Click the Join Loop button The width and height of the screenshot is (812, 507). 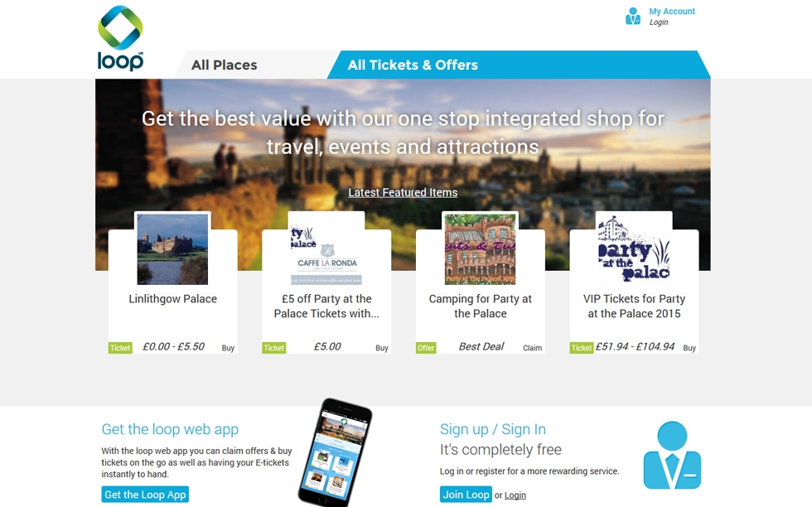pos(466,495)
